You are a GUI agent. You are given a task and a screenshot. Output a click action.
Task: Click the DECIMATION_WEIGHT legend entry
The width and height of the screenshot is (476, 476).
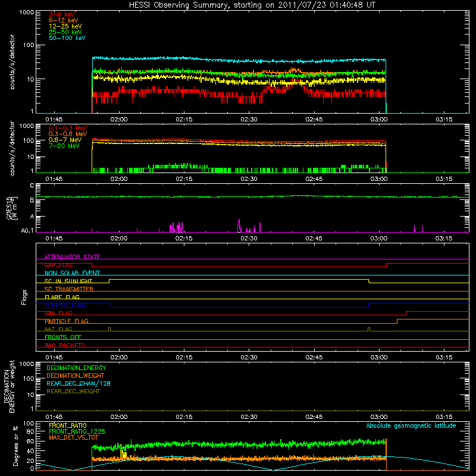pyautogui.click(x=76, y=375)
